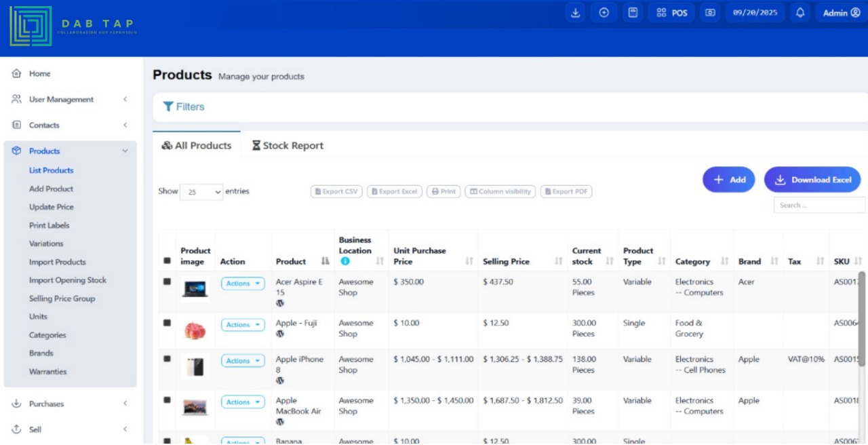Click the download icon in top header
868x445 pixels.
576,13
